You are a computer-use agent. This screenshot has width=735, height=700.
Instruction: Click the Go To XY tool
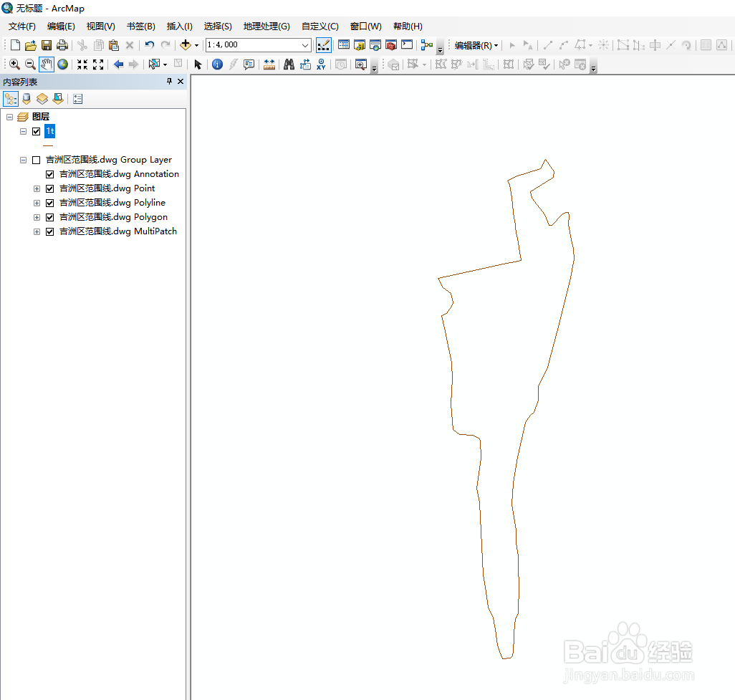(x=321, y=64)
